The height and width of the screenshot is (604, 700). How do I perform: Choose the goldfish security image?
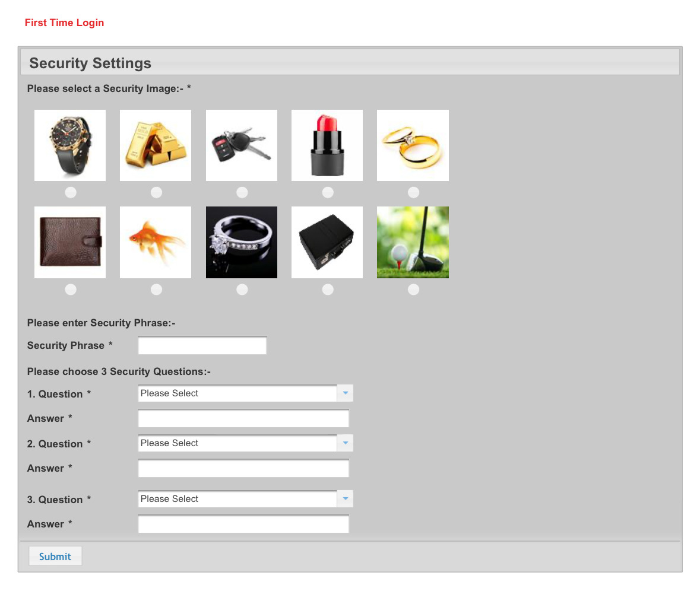coord(156,242)
